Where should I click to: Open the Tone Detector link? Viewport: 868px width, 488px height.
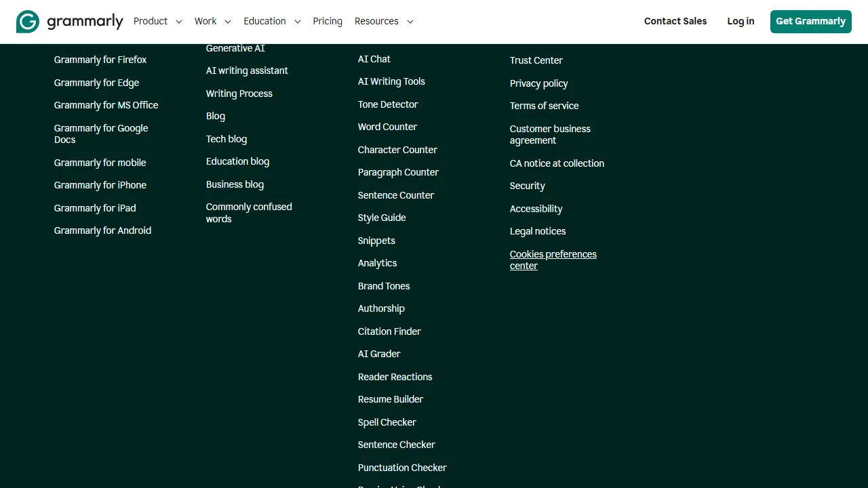[x=388, y=104]
